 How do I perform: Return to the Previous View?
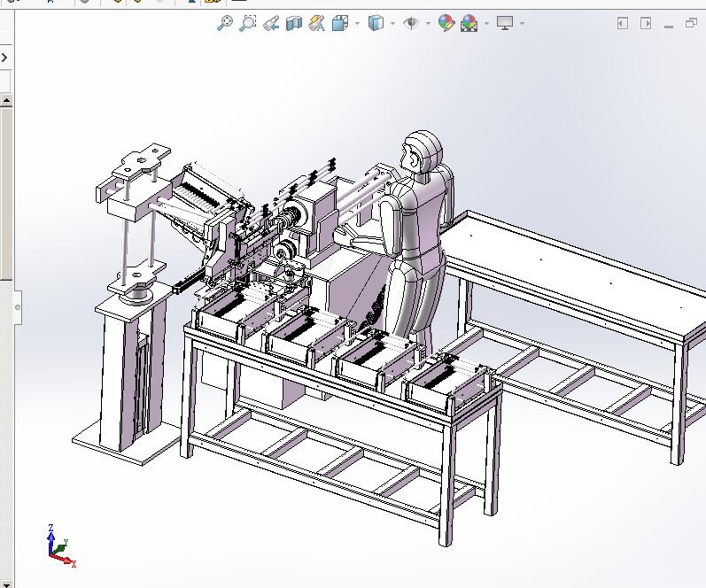pos(271,23)
